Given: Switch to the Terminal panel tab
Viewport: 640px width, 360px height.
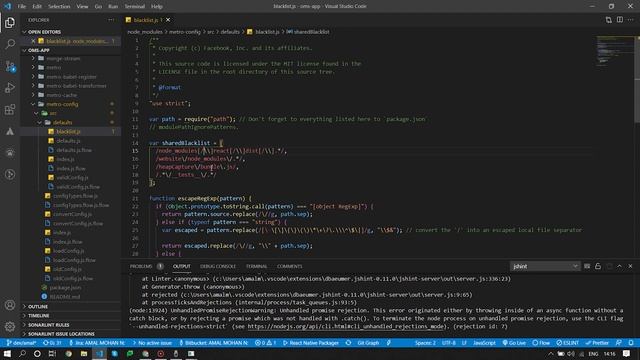Looking at the screenshot, I should pyautogui.click(x=256, y=266).
